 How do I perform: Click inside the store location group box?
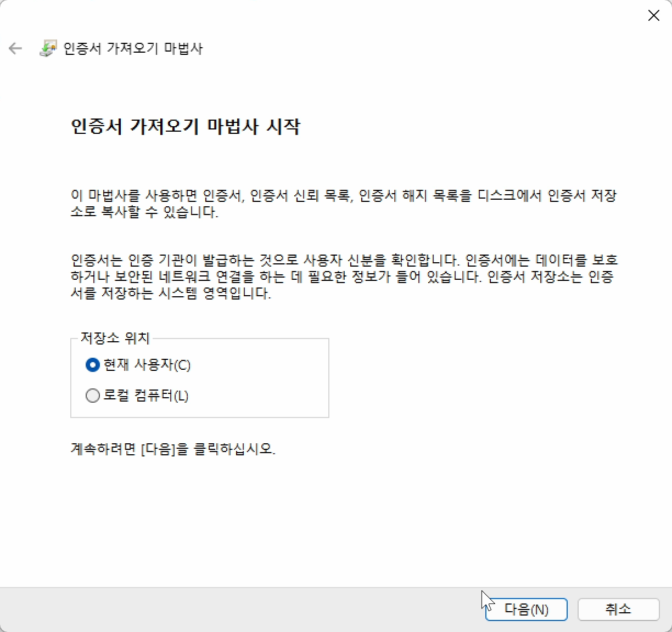click(x=200, y=379)
